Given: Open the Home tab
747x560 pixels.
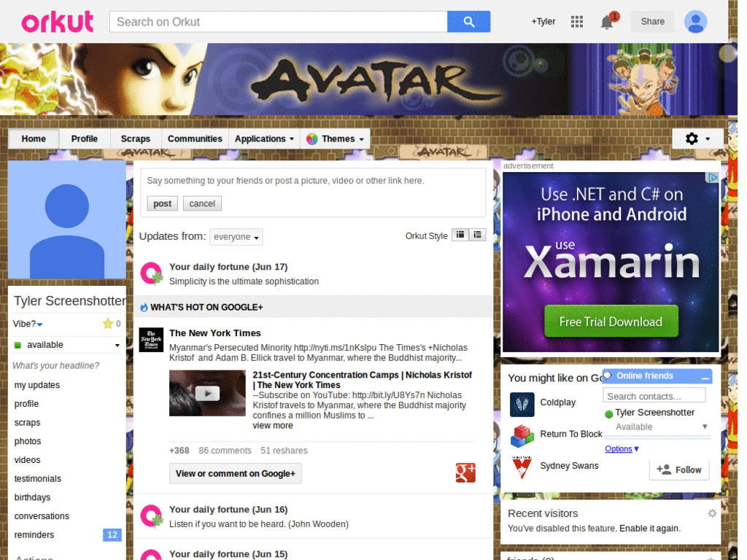Looking at the screenshot, I should coord(34,139).
